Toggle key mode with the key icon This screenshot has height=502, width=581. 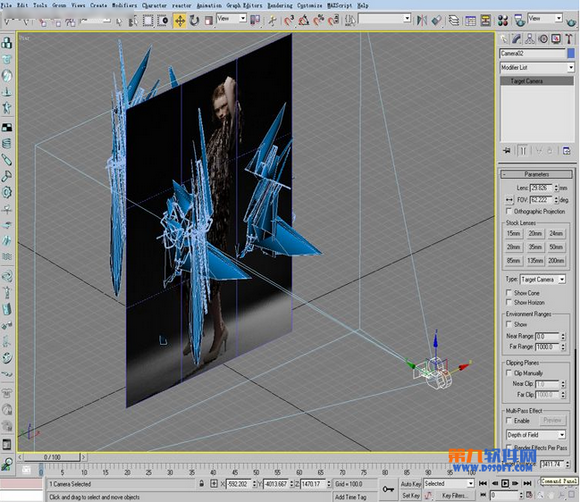tap(388, 489)
